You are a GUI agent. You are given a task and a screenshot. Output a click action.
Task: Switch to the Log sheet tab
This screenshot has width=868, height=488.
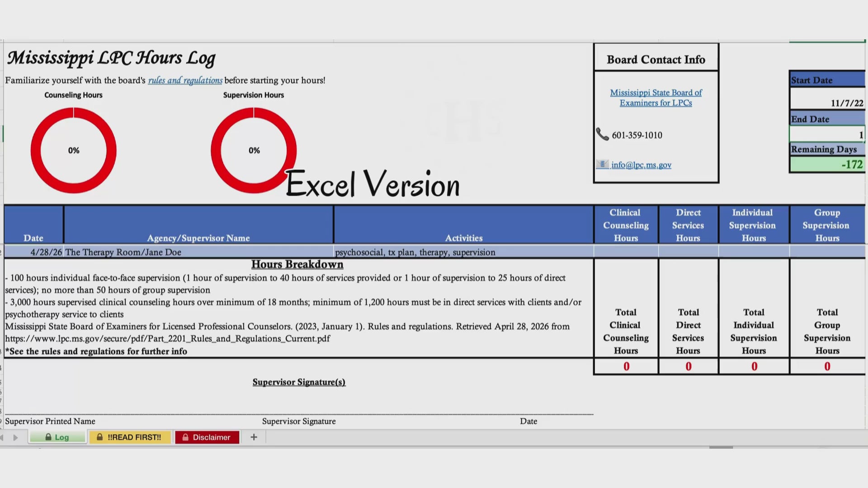pyautogui.click(x=57, y=437)
